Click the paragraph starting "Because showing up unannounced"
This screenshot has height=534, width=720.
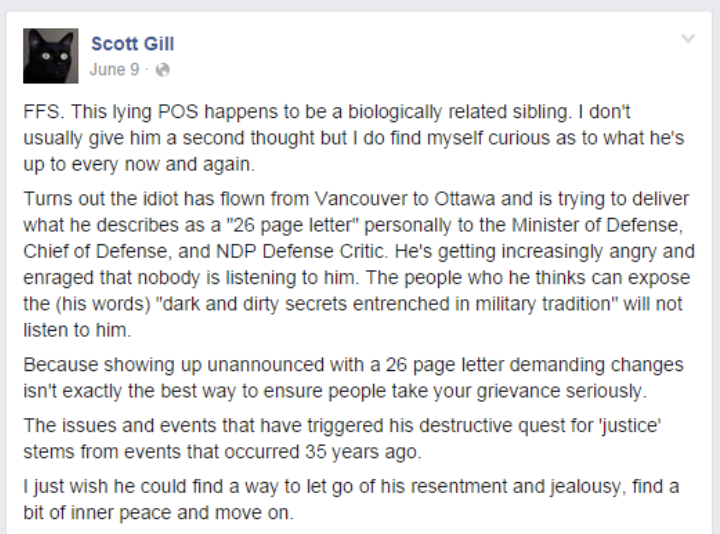[x=350, y=376]
